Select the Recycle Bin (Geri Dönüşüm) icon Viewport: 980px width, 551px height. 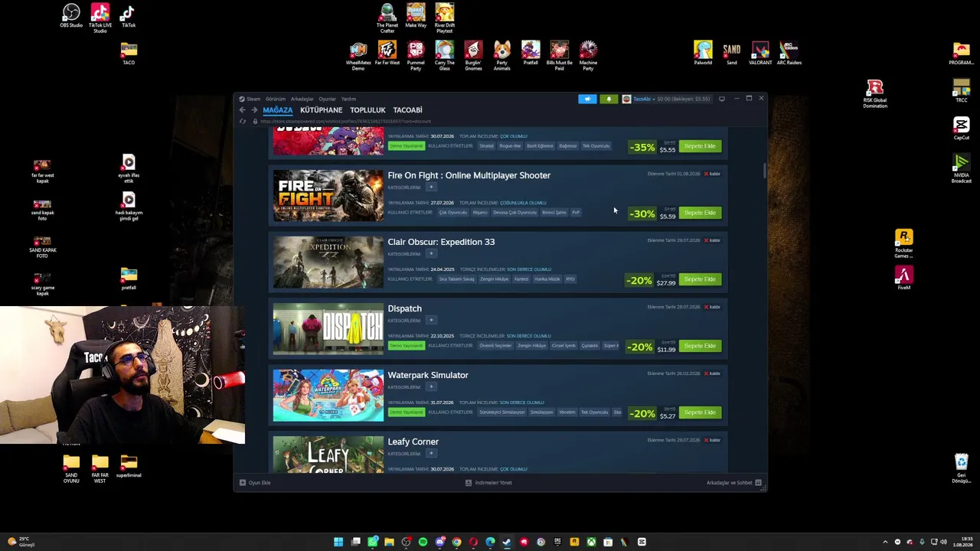tap(962, 468)
